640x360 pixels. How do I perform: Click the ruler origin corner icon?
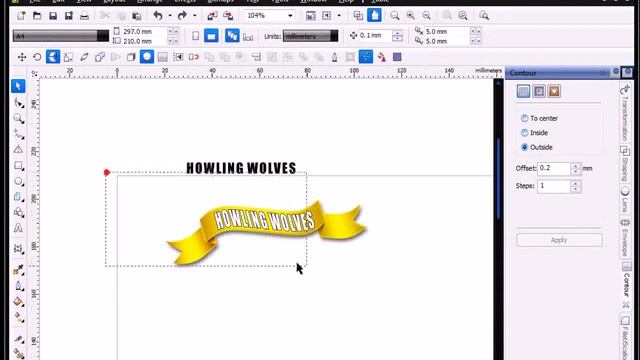coord(34,73)
